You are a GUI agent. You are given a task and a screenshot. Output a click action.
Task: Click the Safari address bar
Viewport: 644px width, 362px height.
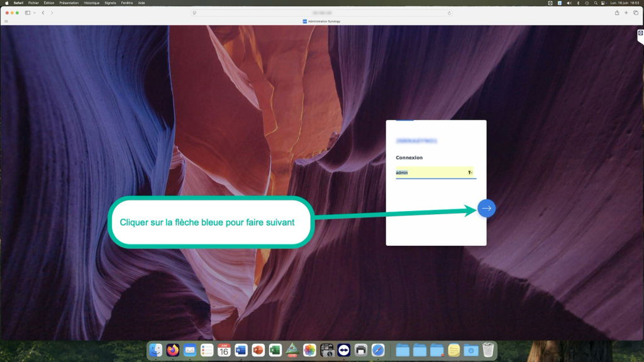click(x=322, y=13)
